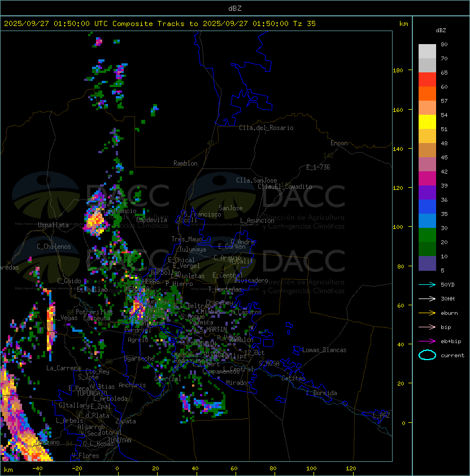This screenshot has width=470, height=476.
Task: Click the white 30HM arrow in legend
Action: 427,298
